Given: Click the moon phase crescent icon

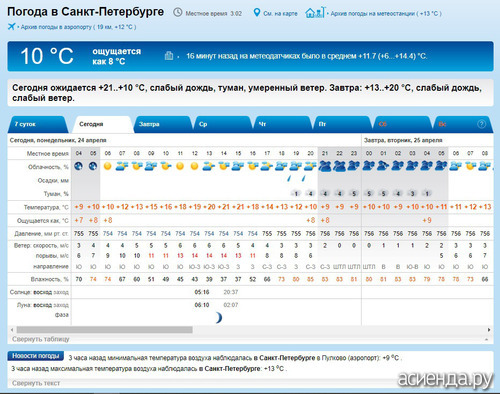Looking at the screenshot, I should (x=218, y=318).
